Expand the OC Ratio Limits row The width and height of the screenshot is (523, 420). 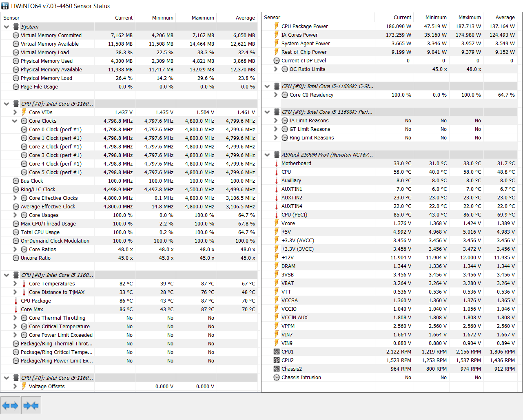(x=275, y=69)
